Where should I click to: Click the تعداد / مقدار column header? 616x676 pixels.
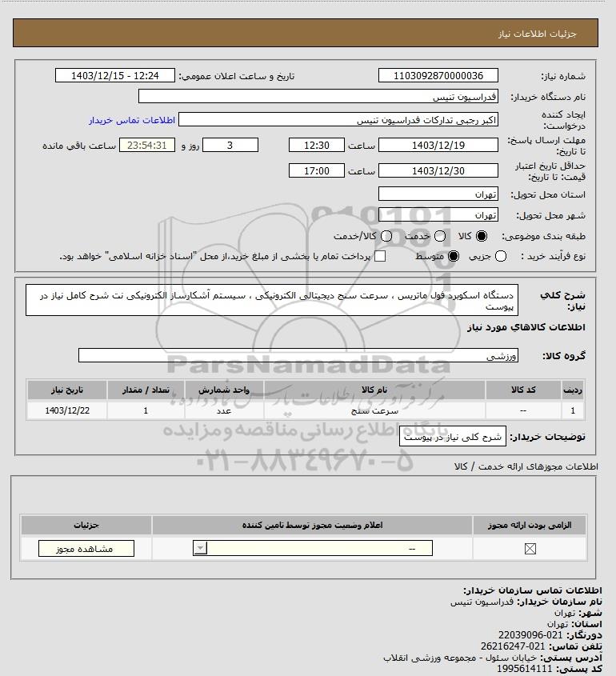(146, 390)
